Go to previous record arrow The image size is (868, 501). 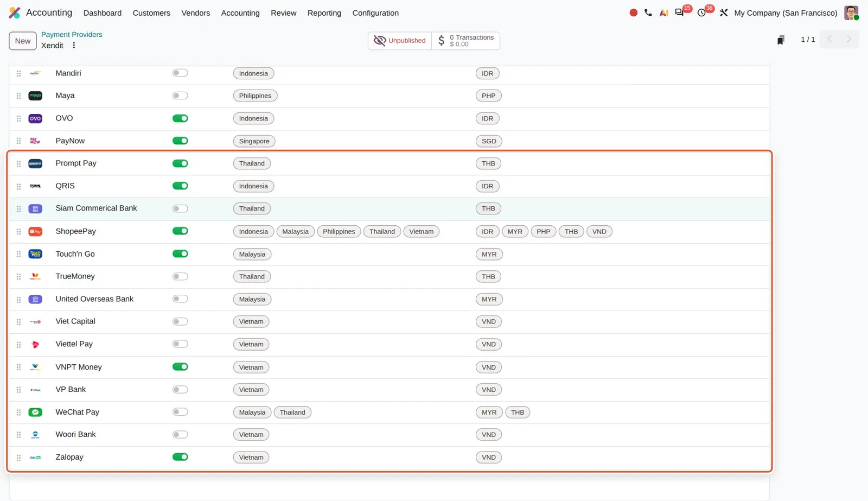tap(829, 39)
